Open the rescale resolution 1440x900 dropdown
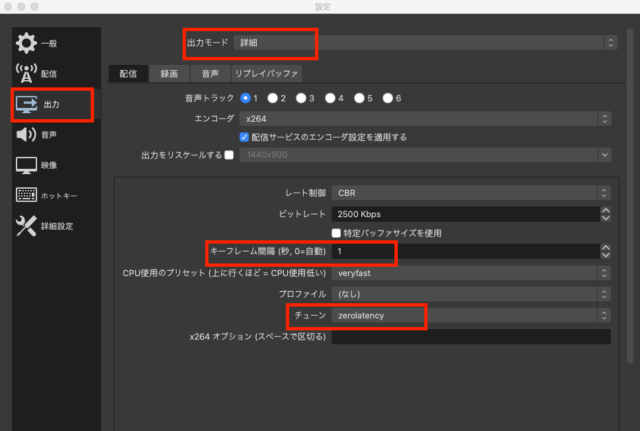This screenshot has height=431, width=640. coord(425,155)
